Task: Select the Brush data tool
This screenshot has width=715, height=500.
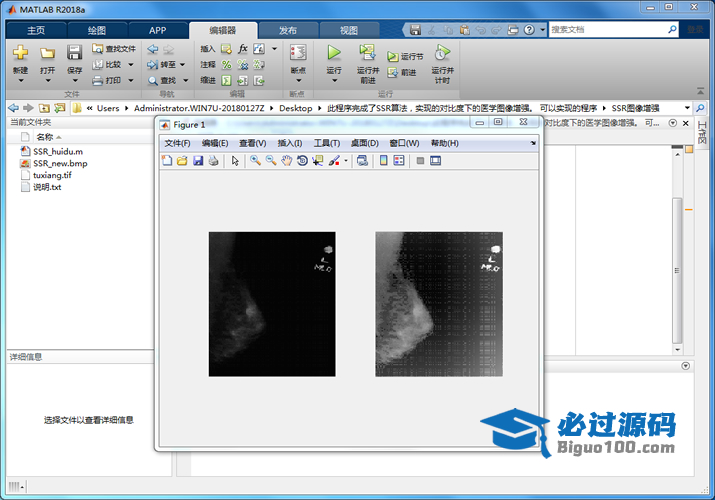Action: point(334,160)
